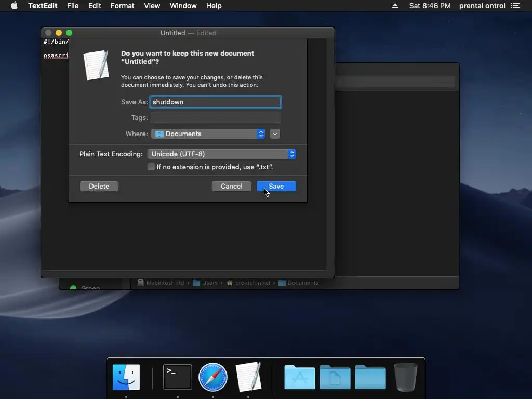Click Users in Finder path bar
This screenshot has width=532, height=399.
(205, 283)
